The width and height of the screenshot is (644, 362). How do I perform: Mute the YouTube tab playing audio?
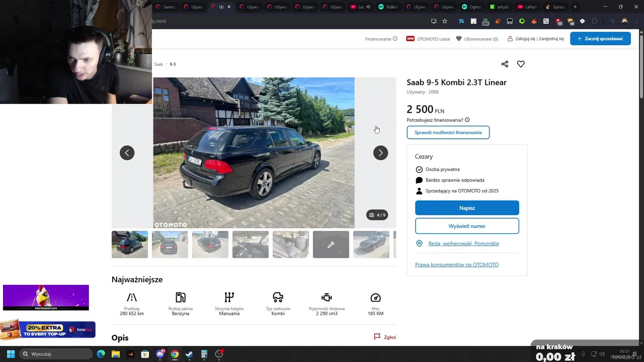click(x=368, y=7)
